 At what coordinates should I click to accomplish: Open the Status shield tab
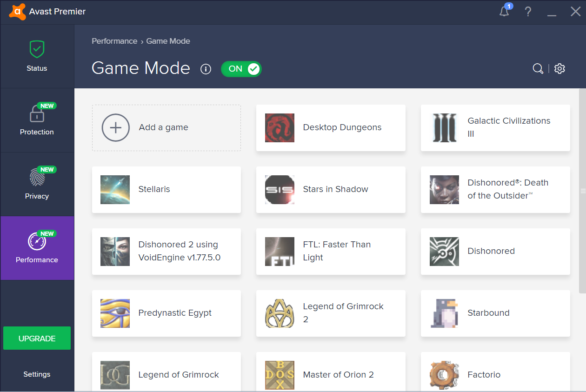[37, 56]
